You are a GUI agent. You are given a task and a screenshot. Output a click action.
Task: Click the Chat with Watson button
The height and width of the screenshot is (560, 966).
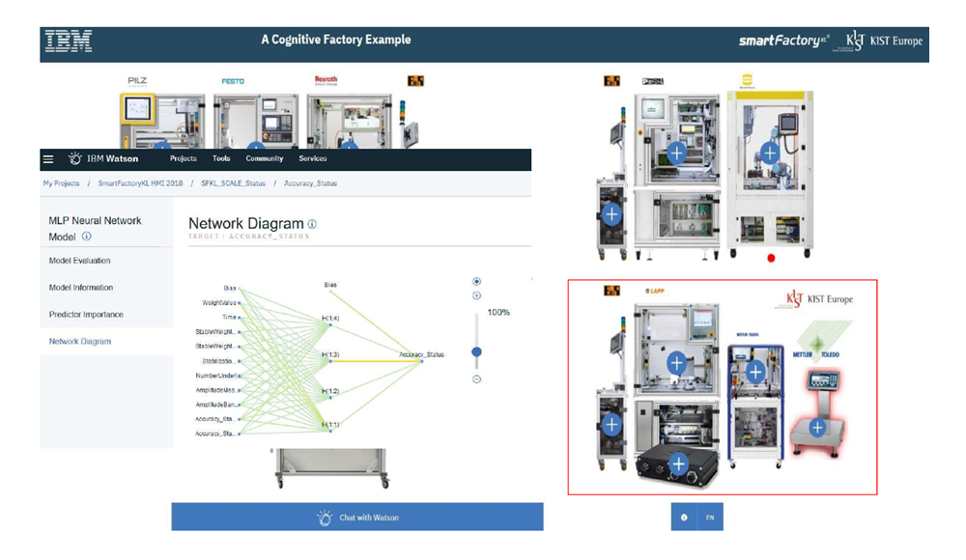point(357,518)
